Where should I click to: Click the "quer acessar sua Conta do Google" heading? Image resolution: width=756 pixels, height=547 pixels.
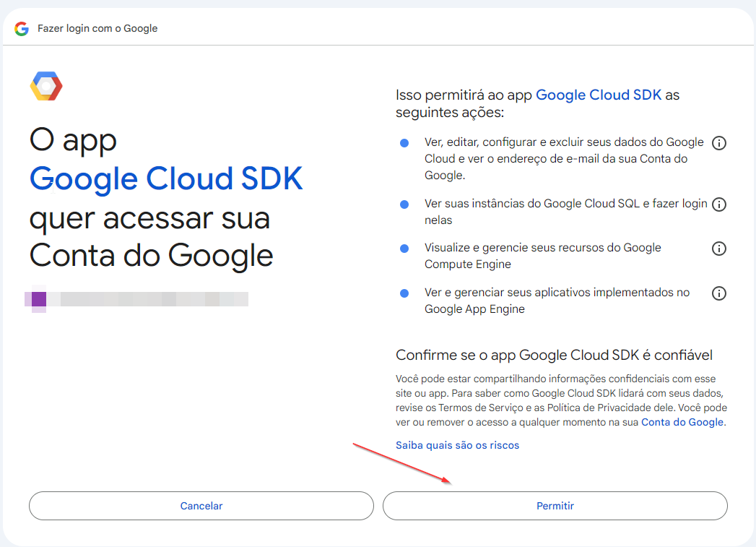coord(152,236)
